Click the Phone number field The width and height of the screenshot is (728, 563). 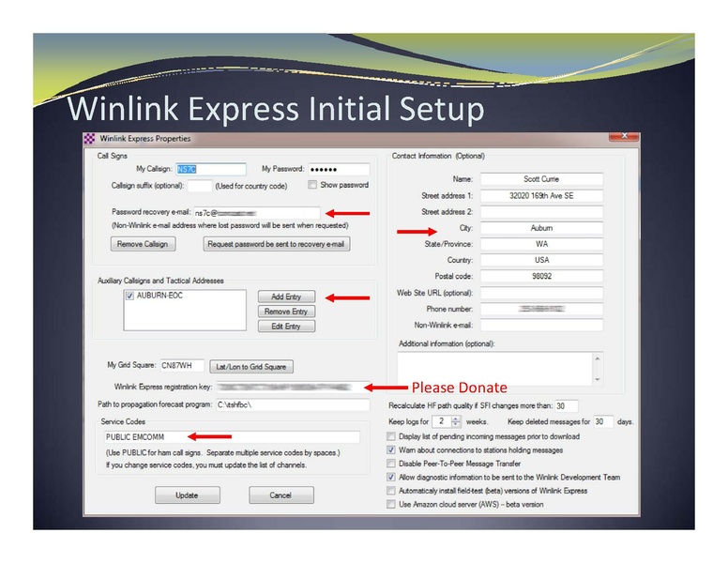pyautogui.click(x=541, y=309)
